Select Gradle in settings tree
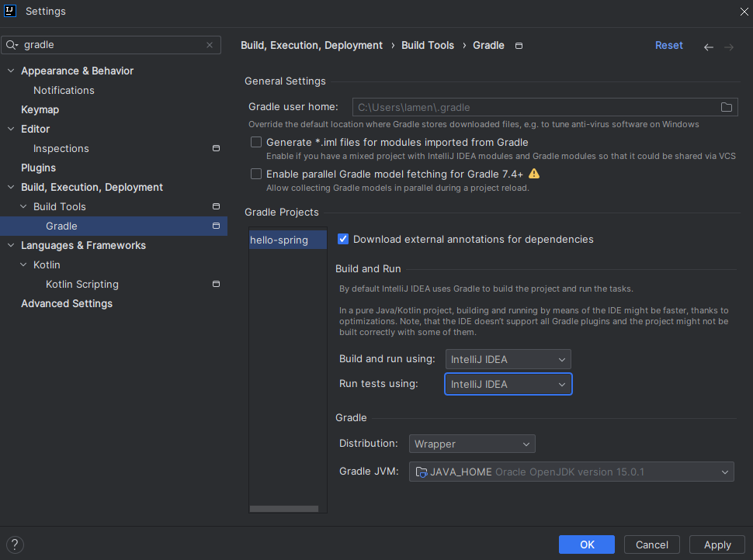Image resolution: width=753 pixels, height=560 pixels. click(x=114, y=226)
